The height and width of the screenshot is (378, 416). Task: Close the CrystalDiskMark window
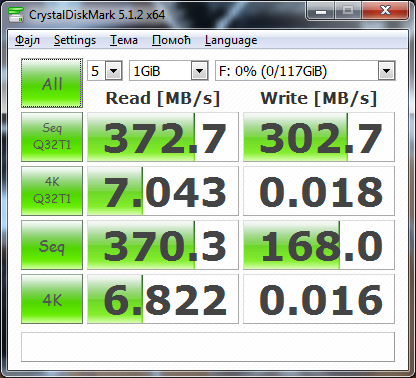tap(385, 11)
